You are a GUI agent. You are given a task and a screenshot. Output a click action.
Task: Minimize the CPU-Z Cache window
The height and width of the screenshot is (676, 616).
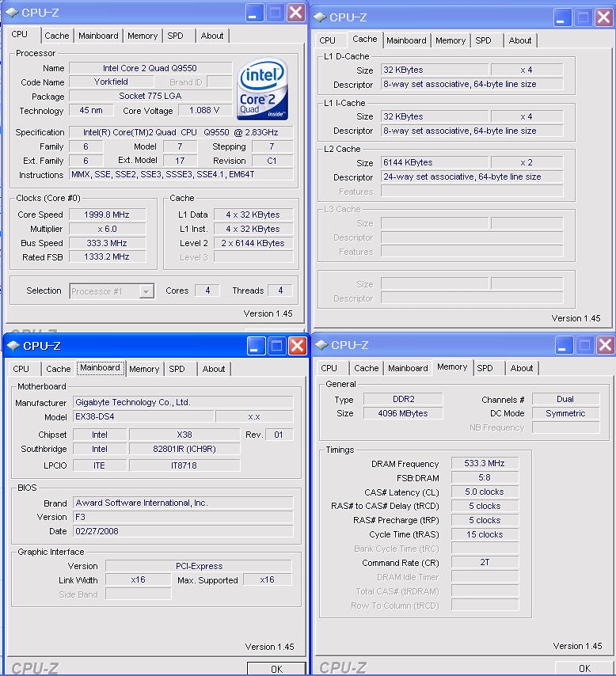(562, 17)
